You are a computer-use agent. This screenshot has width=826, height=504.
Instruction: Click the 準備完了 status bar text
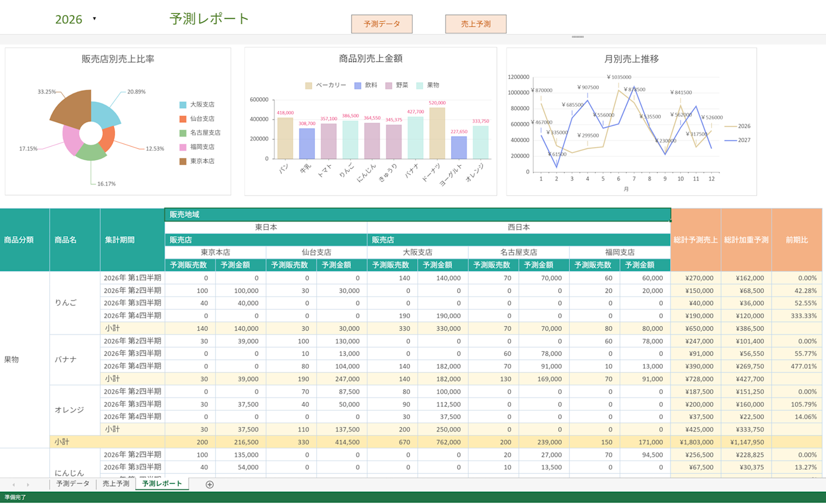(15, 497)
